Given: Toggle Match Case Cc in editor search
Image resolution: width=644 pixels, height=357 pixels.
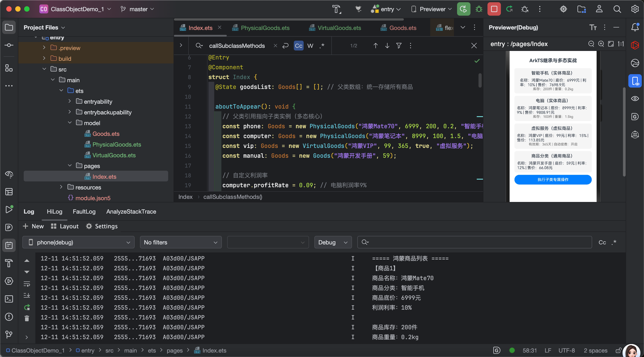Looking at the screenshot, I should 299,46.
